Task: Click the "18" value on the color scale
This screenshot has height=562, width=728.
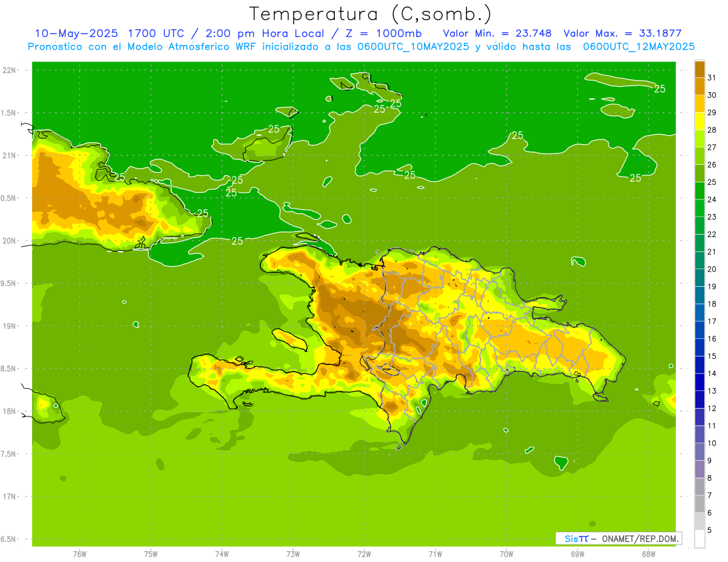Action: (712, 304)
